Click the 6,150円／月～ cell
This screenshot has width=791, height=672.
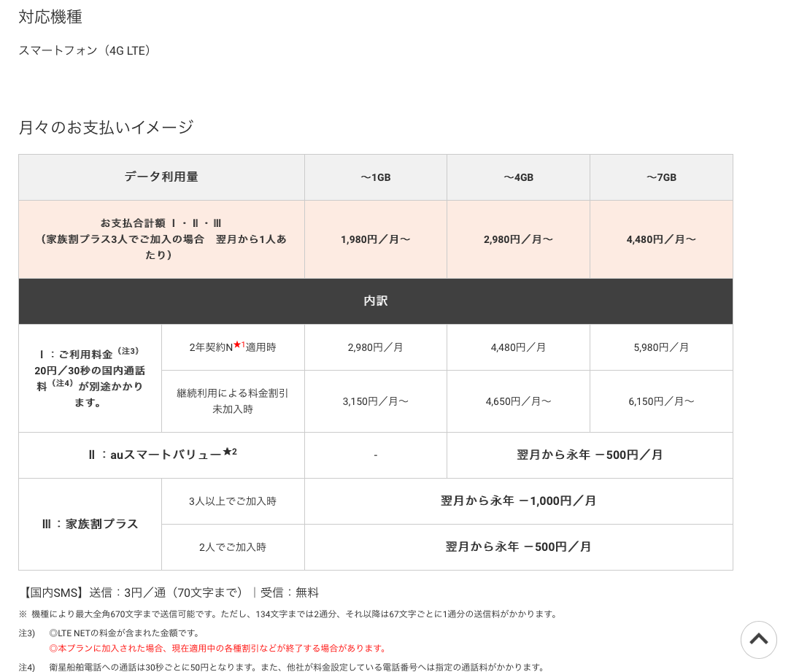pos(661,401)
